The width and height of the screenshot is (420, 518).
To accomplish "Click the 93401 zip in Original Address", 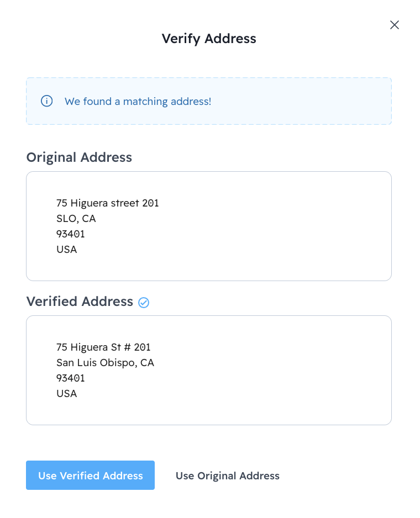I will tap(71, 234).
